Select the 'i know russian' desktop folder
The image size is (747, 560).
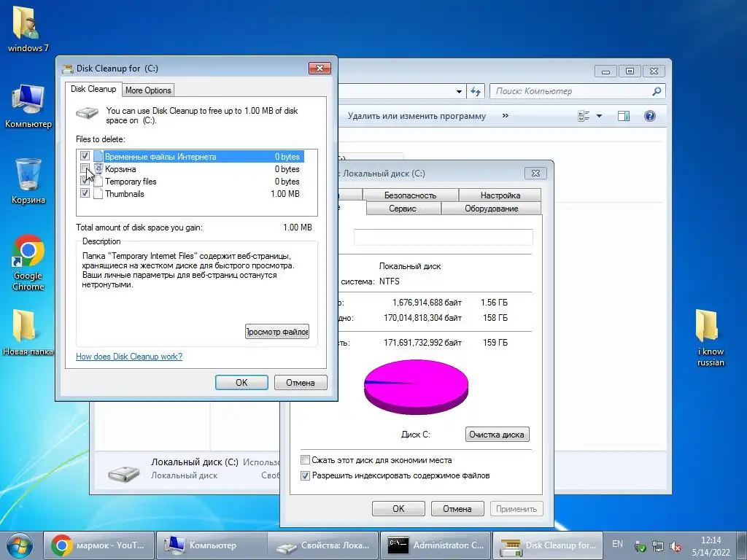point(711,338)
